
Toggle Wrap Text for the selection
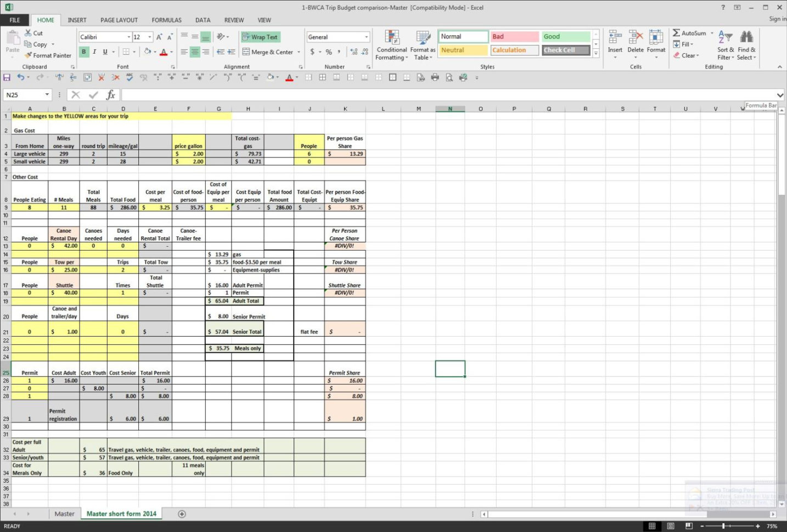261,37
